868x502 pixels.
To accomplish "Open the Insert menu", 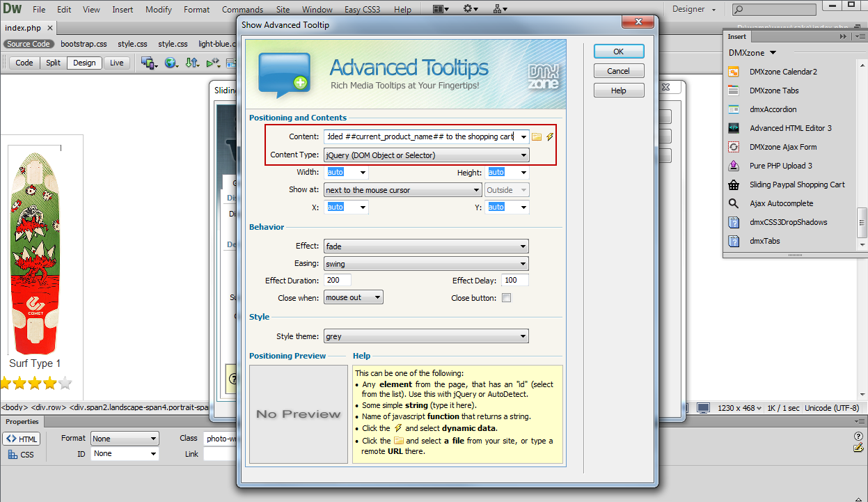I will click(123, 10).
